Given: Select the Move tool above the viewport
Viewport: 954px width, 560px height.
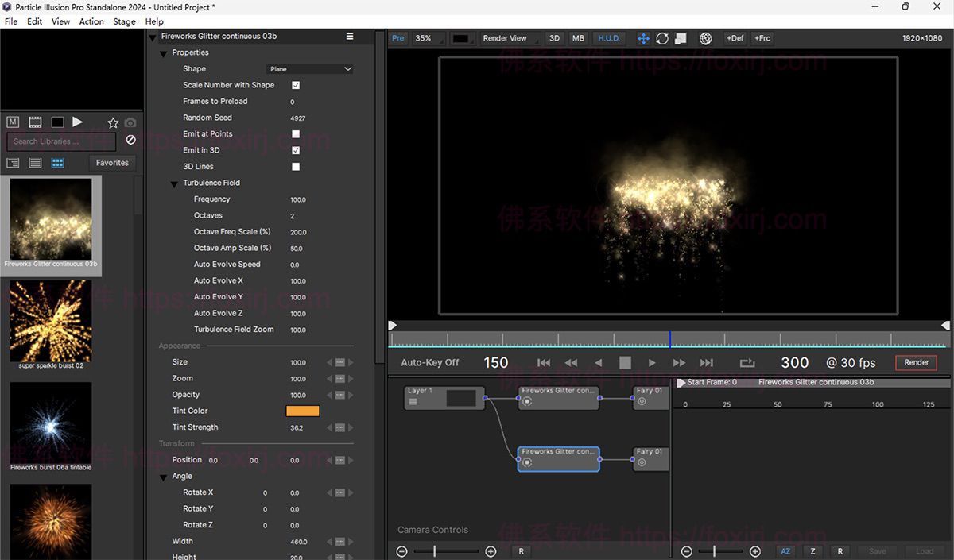Looking at the screenshot, I should (643, 37).
